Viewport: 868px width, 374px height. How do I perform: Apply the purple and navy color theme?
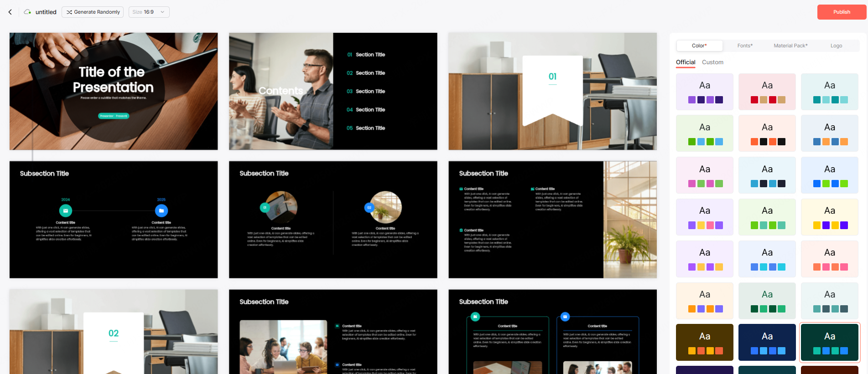(x=705, y=92)
